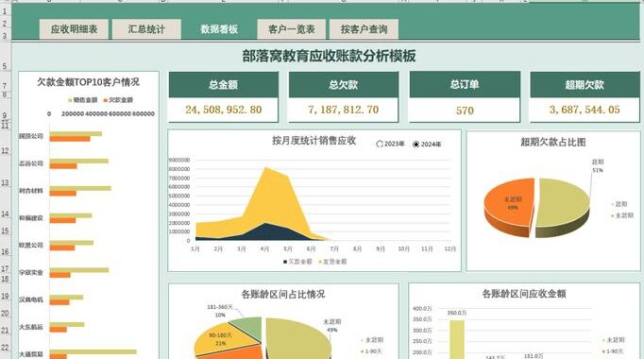
Task: Open the 客户一览表 tab button
Action: [292, 29]
